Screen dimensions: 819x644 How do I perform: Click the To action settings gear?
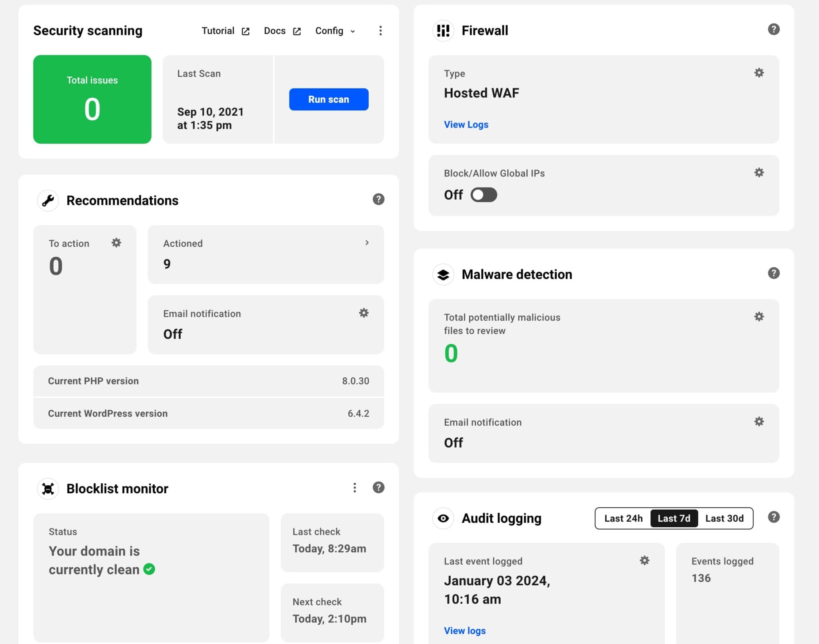click(116, 243)
